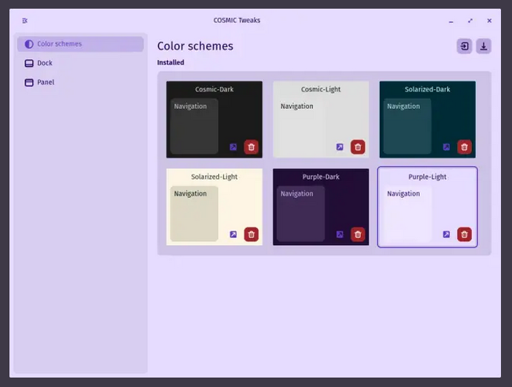Maximize the COSMIC Tweaks window

tap(470, 21)
